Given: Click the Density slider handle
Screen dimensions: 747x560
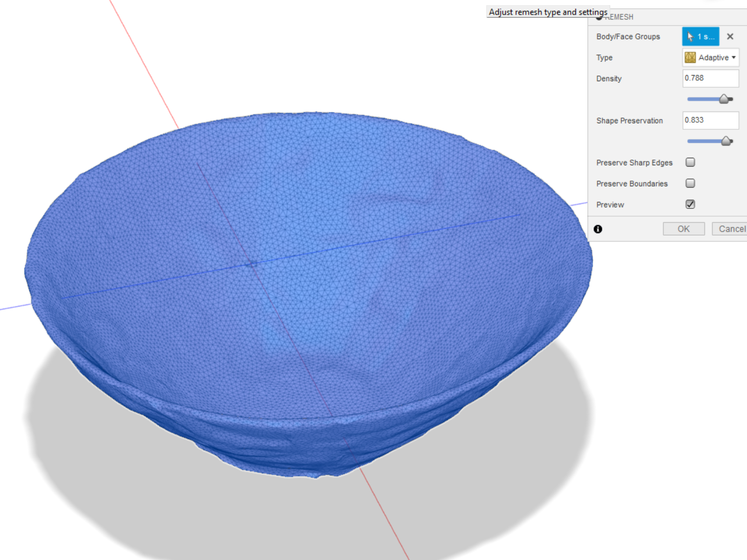Looking at the screenshot, I should coord(724,99).
